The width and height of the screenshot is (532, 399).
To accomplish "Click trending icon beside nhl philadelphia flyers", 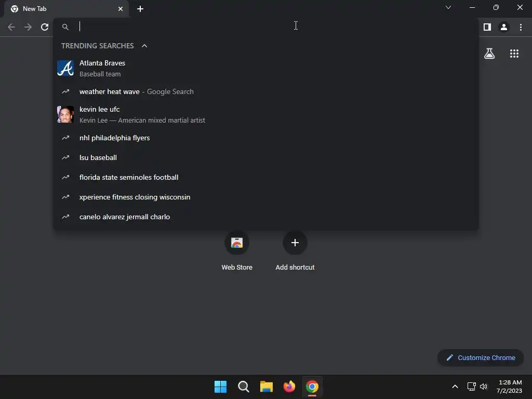I will [65, 138].
